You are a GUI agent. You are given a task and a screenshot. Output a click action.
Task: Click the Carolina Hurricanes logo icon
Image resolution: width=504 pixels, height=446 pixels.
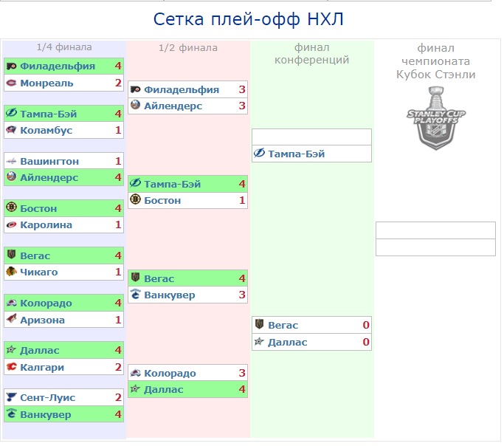coord(11,224)
